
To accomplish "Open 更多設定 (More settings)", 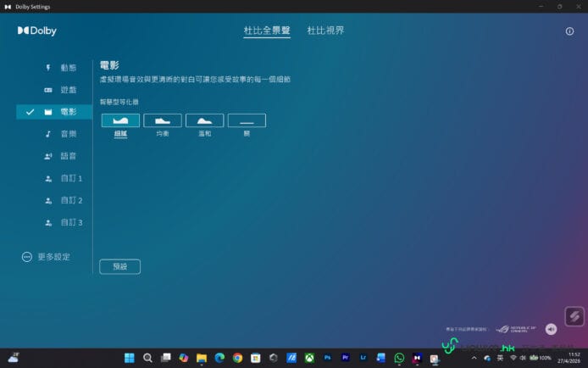I will pyautogui.click(x=46, y=257).
